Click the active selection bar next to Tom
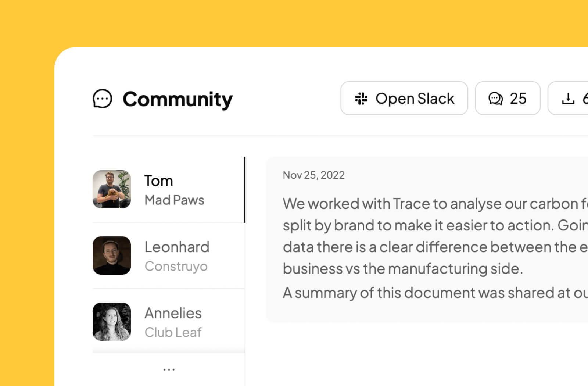The width and height of the screenshot is (588, 386). click(x=245, y=189)
